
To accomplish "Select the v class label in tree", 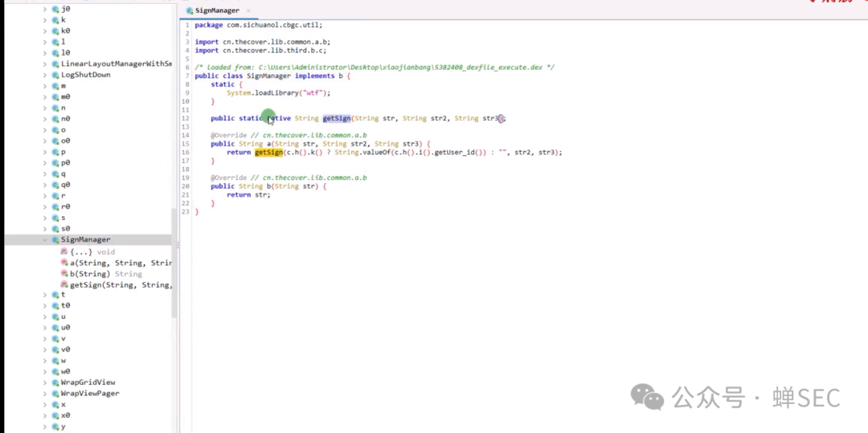I will [x=63, y=339].
